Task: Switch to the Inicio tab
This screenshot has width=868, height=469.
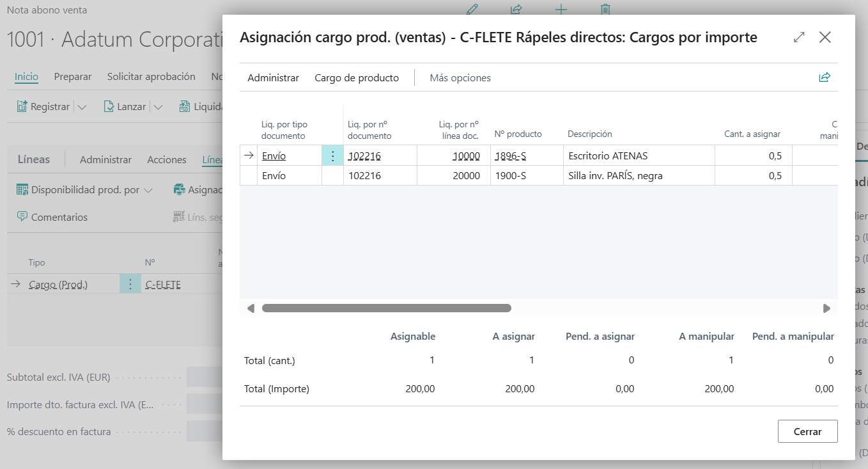Action: point(26,77)
